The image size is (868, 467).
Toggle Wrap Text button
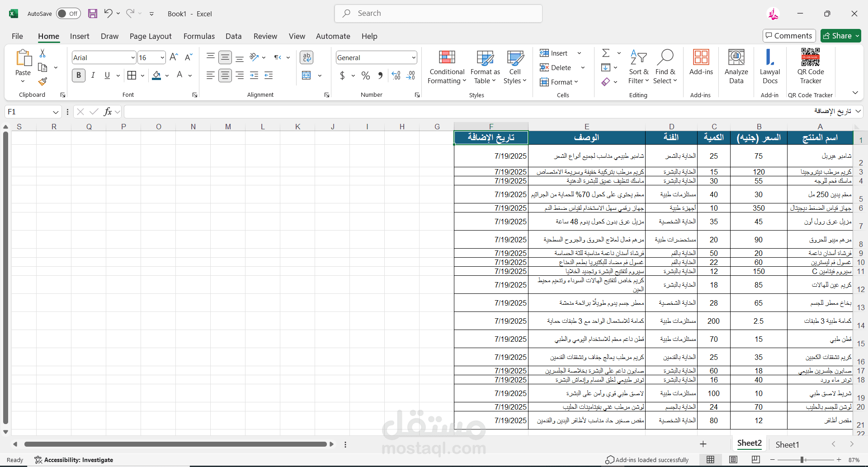(307, 57)
